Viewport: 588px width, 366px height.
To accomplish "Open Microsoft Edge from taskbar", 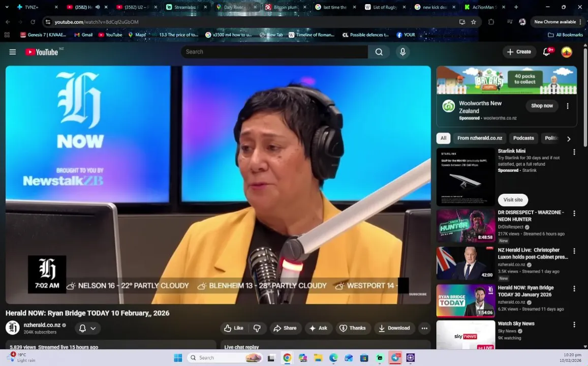I will click(x=333, y=358).
